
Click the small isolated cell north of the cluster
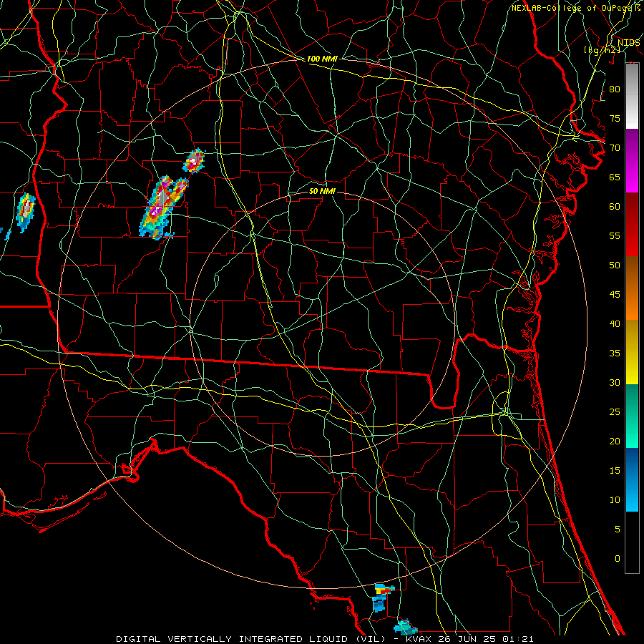click(194, 161)
